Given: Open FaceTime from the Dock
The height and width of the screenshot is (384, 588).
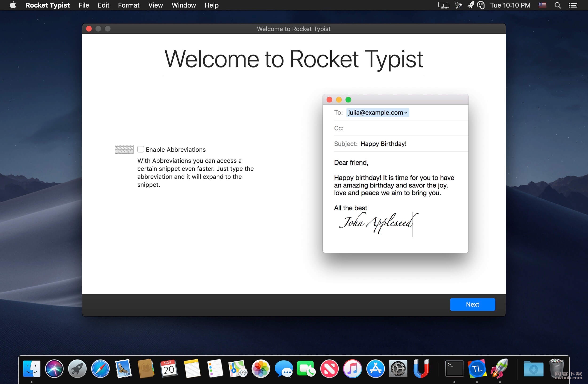Looking at the screenshot, I should point(306,369).
